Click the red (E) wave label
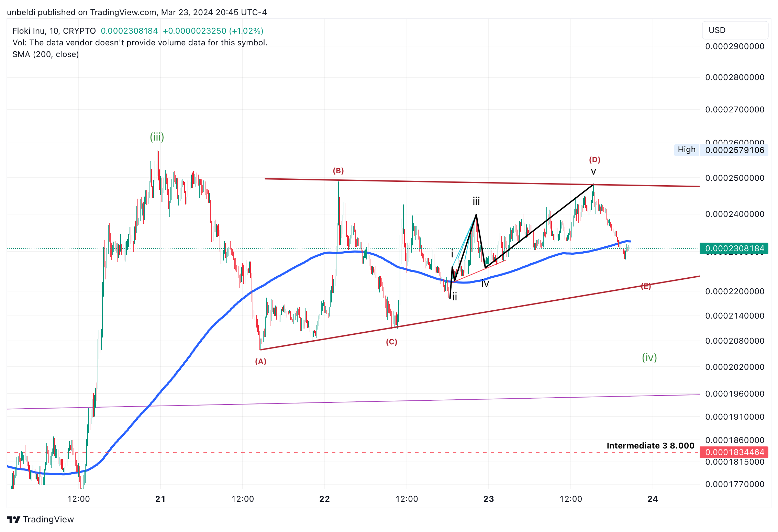 (x=646, y=286)
